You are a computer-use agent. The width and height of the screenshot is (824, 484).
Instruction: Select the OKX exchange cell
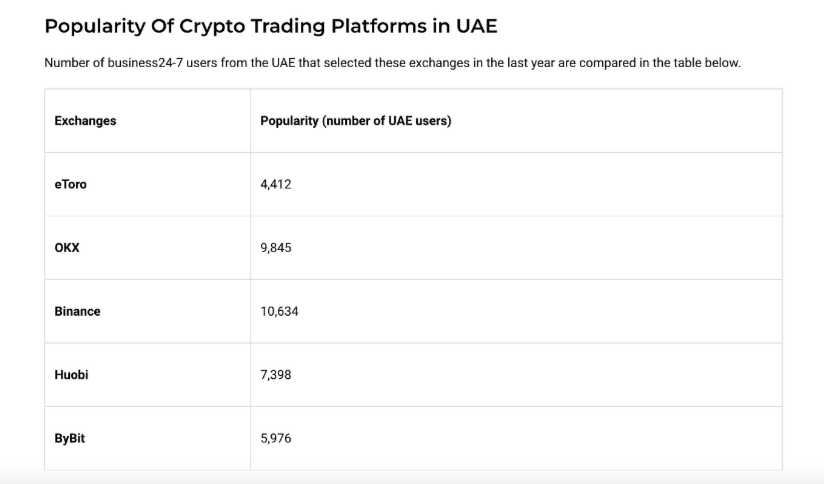(67, 248)
